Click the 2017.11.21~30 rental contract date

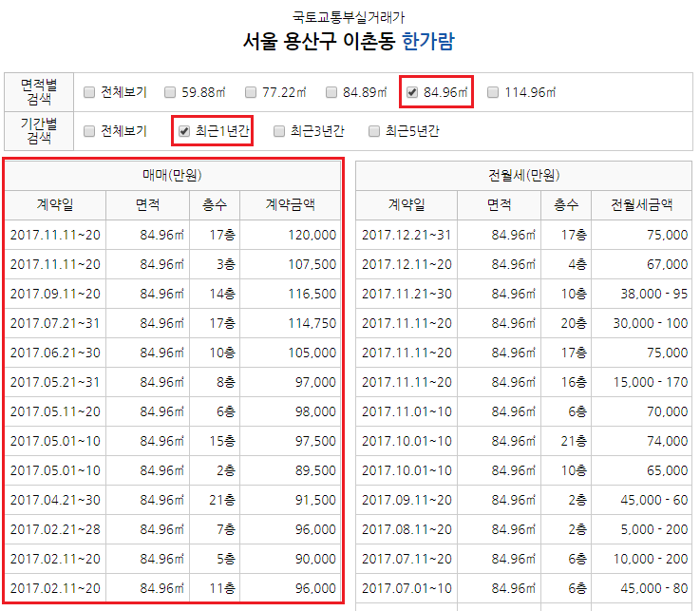(407, 294)
